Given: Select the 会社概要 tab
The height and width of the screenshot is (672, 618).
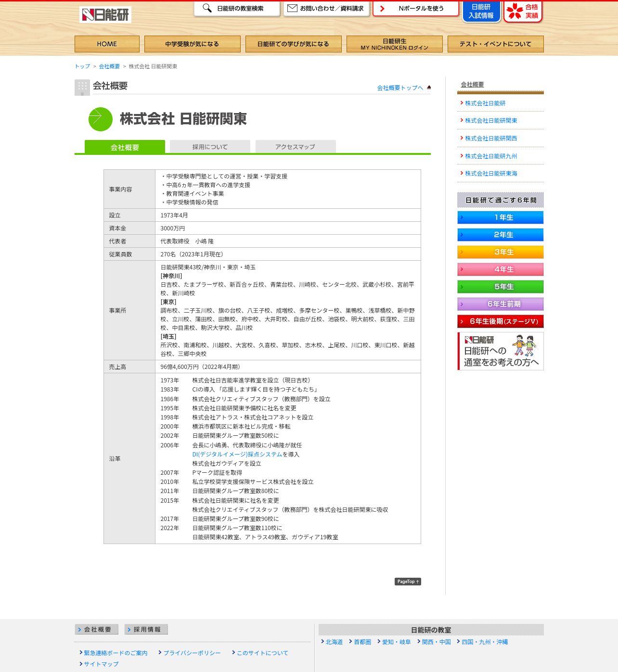Looking at the screenshot, I should click(x=125, y=147).
